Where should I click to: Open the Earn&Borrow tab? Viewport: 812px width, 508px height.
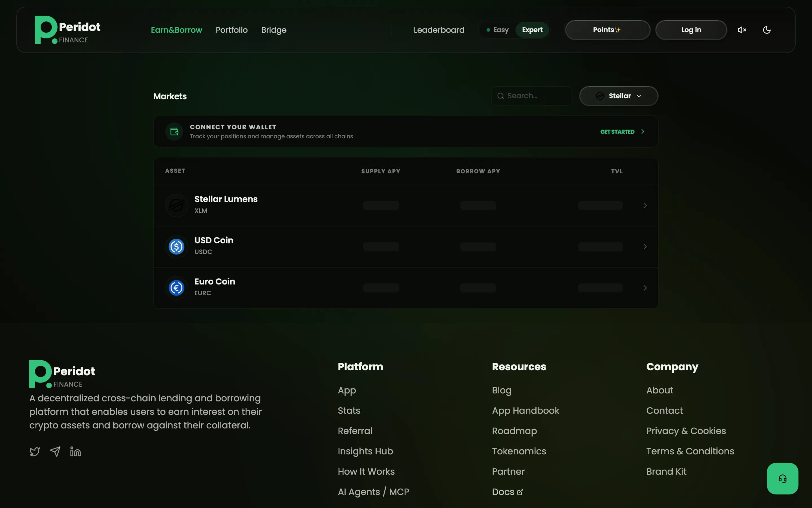pyautogui.click(x=176, y=30)
